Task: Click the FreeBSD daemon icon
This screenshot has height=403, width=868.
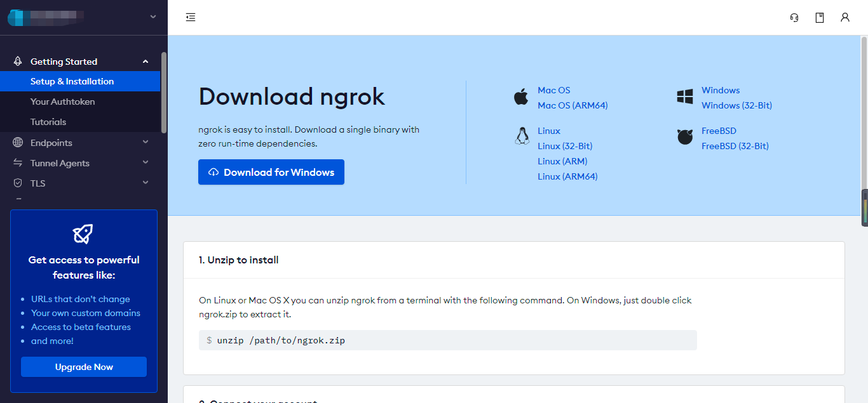Action: point(685,137)
